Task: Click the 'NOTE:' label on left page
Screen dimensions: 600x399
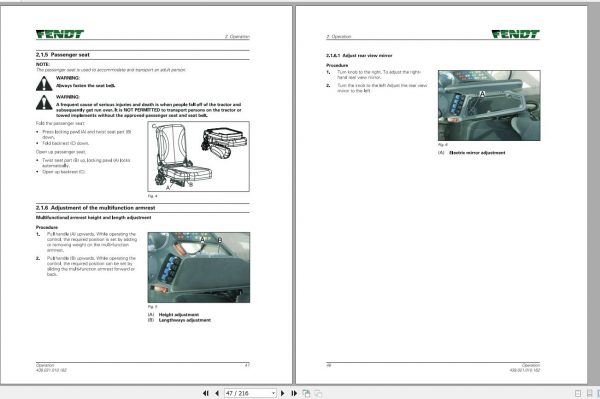Action: [x=43, y=64]
